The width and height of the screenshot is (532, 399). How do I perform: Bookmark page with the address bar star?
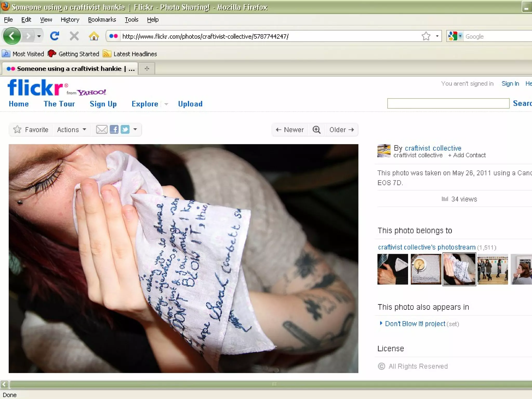[x=426, y=36]
